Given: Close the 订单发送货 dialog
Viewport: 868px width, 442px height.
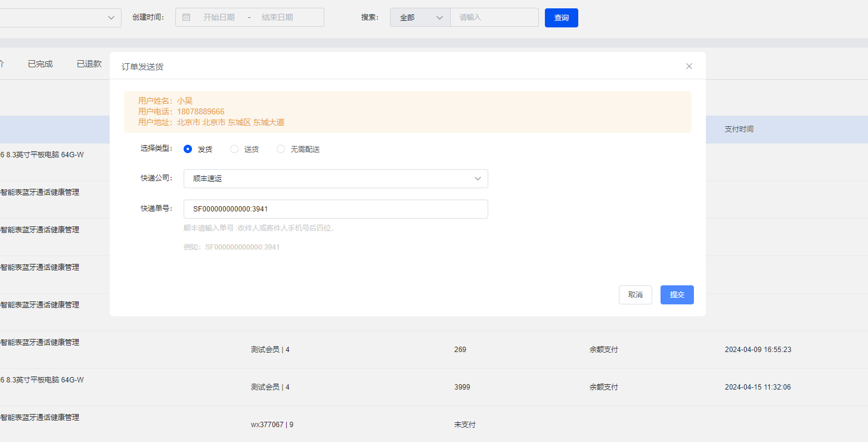Looking at the screenshot, I should pos(689,66).
